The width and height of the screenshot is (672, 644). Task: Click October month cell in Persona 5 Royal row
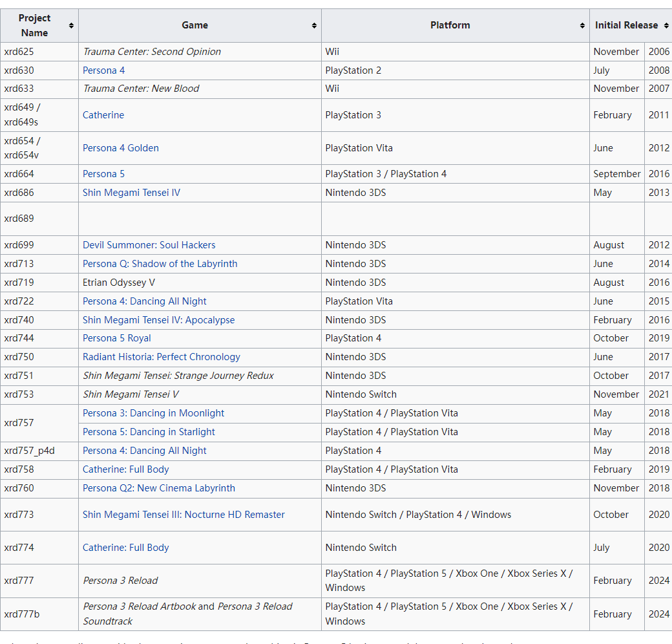(x=616, y=338)
